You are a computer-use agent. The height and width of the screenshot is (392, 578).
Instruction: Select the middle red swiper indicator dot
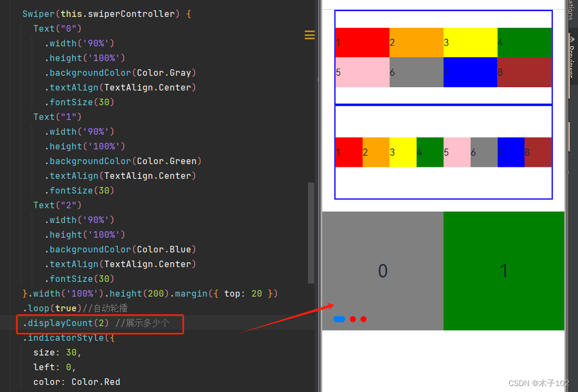353,319
